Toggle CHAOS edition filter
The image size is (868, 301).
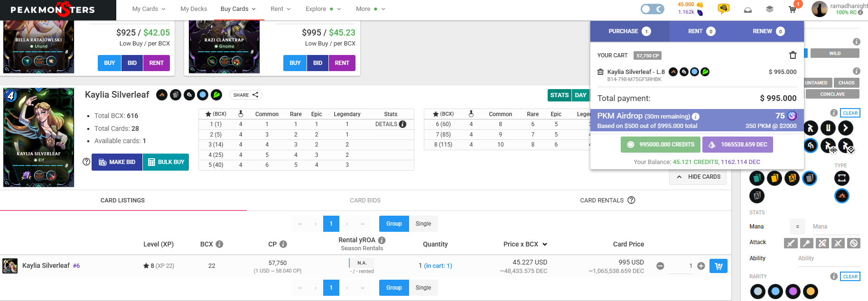click(846, 82)
